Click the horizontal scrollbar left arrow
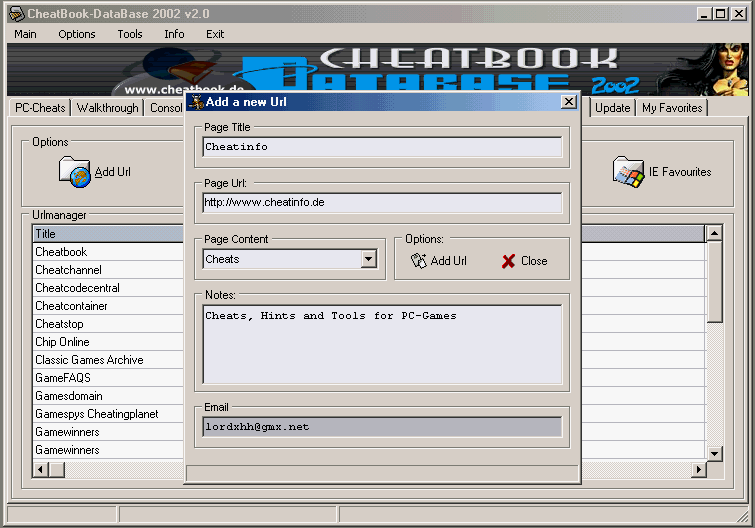This screenshot has height=528, width=755. coord(41,469)
